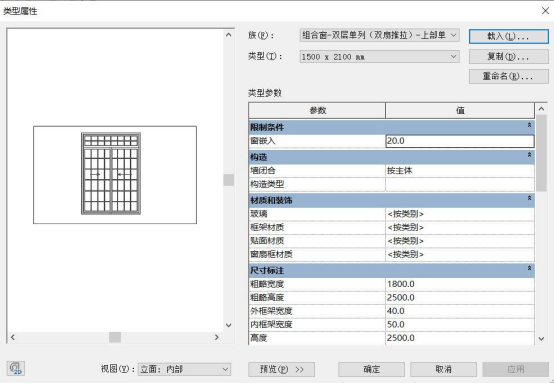Click the 粗略宽度 parameter name
554x384 pixels.
coord(267,284)
